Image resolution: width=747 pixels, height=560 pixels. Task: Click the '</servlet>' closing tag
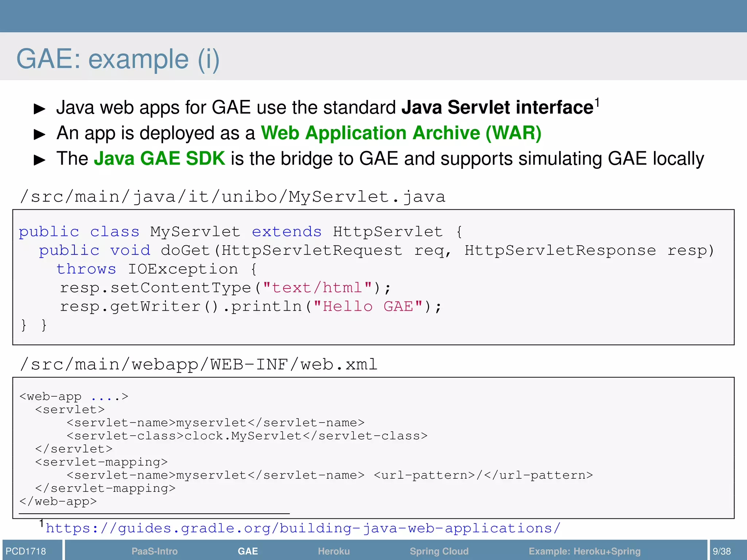(74, 449)
